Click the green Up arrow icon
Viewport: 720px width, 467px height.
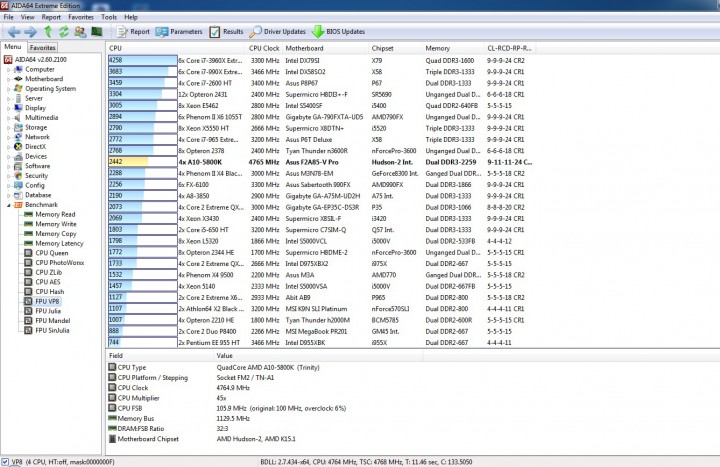(48, 32)
